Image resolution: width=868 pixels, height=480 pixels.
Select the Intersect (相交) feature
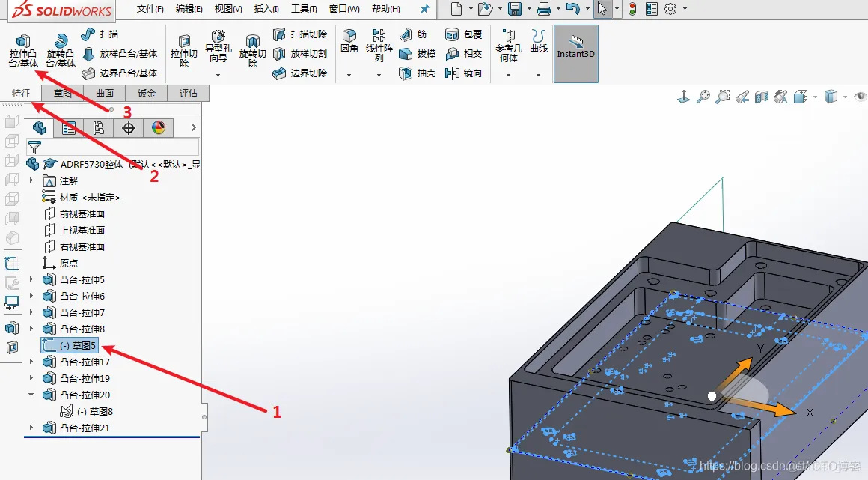[x=464, y=54]
